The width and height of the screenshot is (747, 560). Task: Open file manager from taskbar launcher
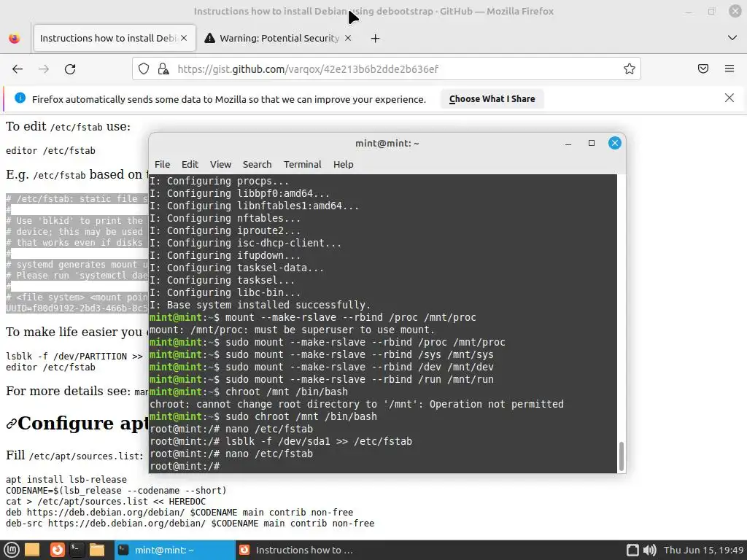(x=97, y=550)
